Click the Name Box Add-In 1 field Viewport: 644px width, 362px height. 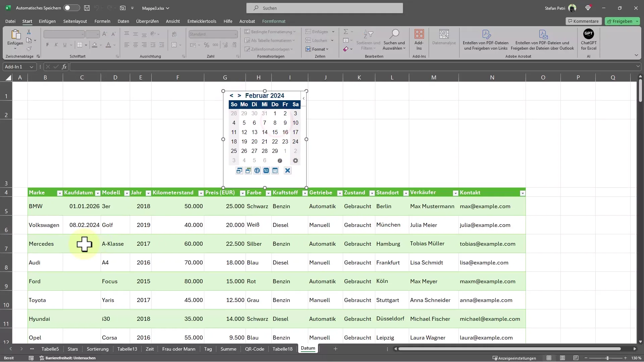pyautogui.click(x=18, y=66)
